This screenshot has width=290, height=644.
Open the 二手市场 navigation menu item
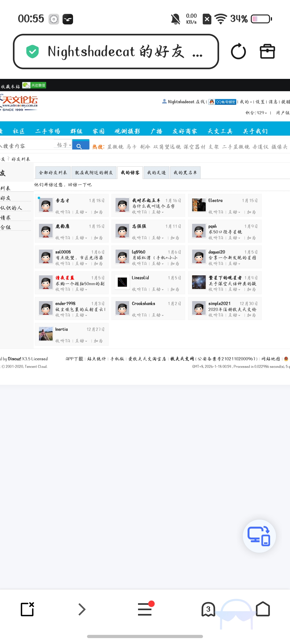pos(48,131)
